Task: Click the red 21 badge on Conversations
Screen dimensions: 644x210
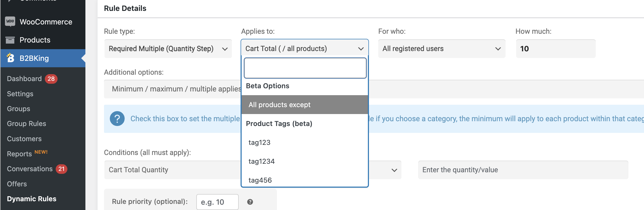Action: tap(62, 169)
